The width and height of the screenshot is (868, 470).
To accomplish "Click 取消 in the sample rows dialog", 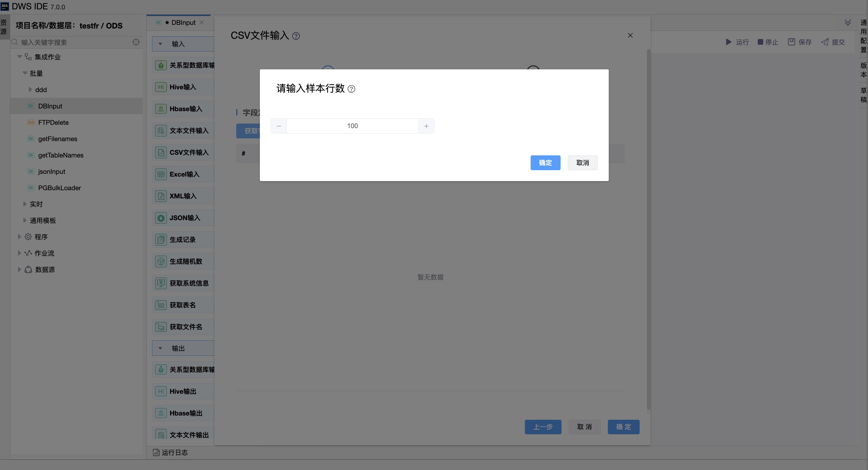I will [x=582, y=163].
